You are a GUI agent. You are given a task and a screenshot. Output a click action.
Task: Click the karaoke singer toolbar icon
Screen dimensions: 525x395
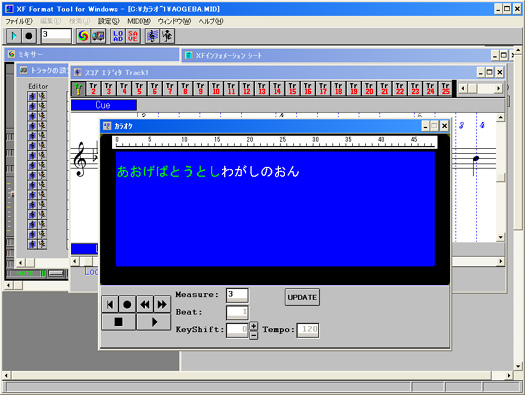167,36
